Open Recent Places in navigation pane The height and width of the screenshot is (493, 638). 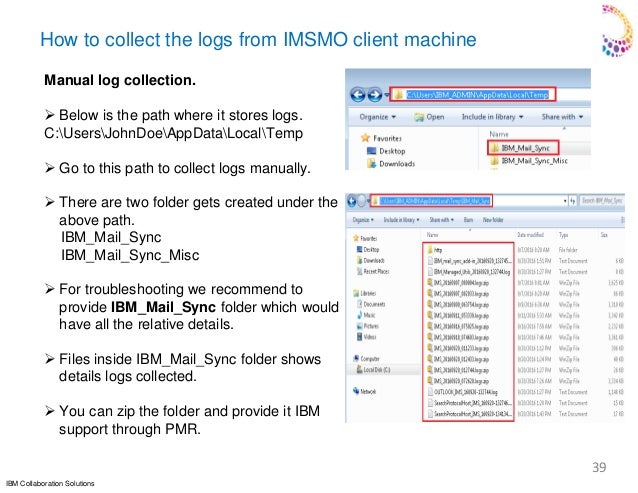pyautogui.click(x=373, y=271)
